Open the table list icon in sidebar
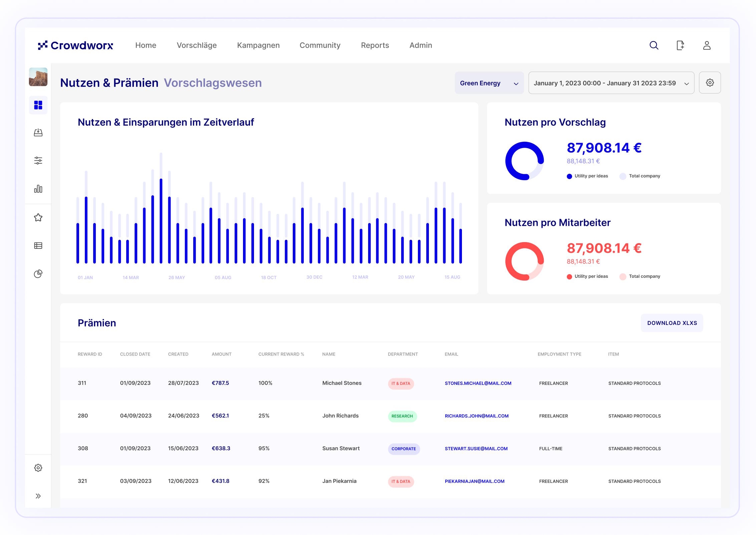This screenshot has width=756, height=535. pyautogui.click(x=38, y=246)
